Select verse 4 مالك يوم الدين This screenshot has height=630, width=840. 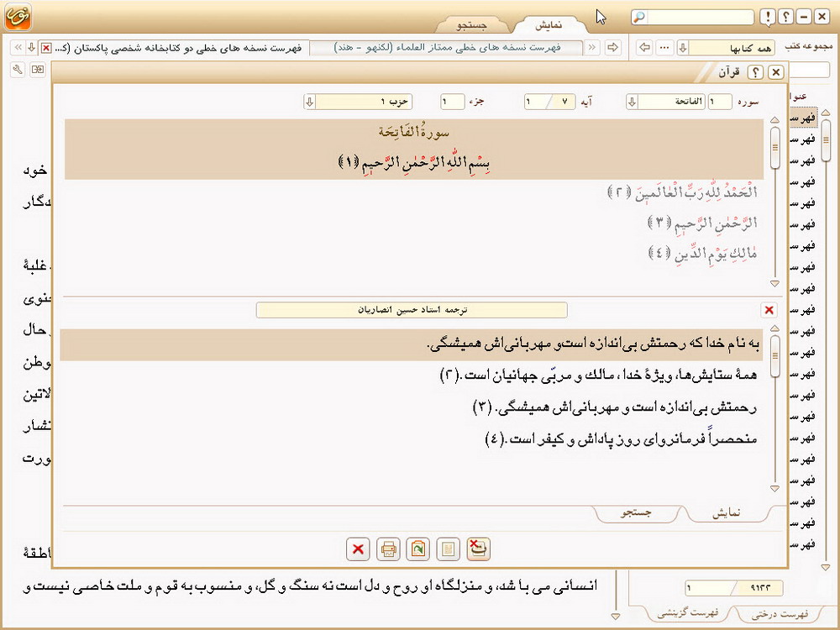(702, 252)
